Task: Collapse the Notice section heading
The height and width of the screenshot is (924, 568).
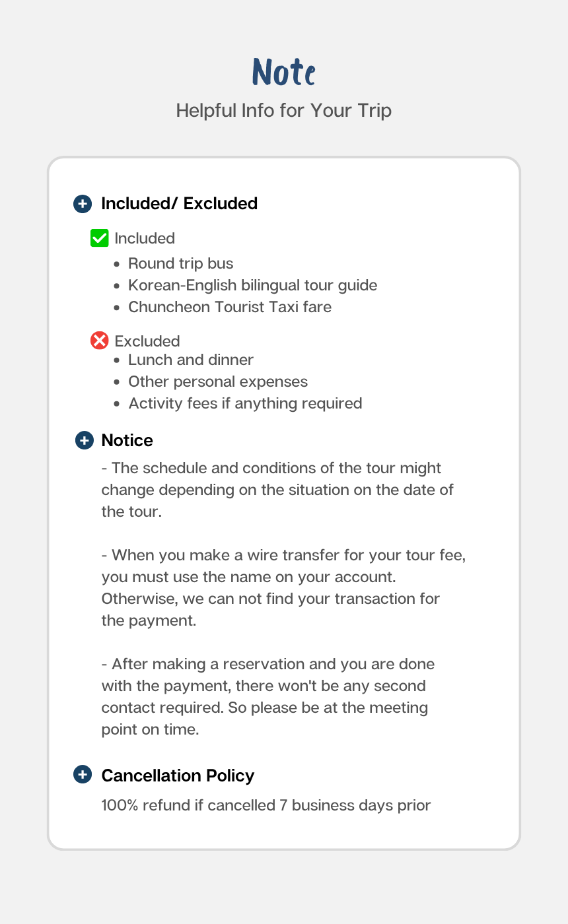Action: tap(127, 440)
